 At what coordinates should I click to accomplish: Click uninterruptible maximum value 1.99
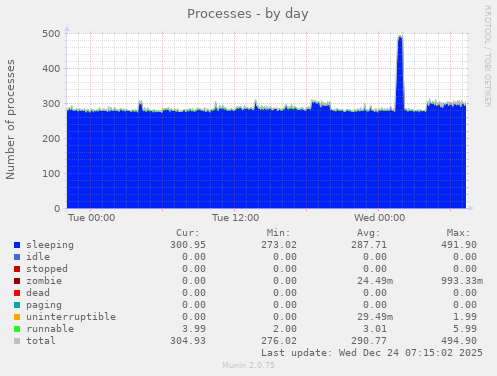coord(465,317)
